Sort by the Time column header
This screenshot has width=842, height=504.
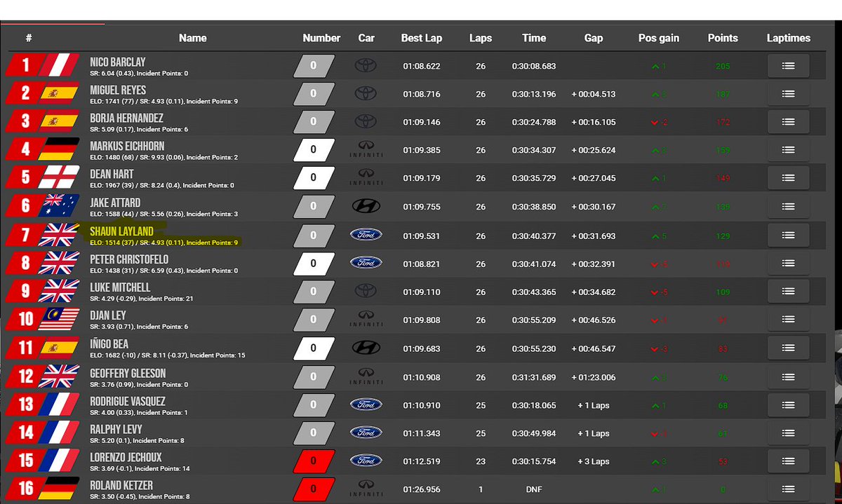(534, 38)
